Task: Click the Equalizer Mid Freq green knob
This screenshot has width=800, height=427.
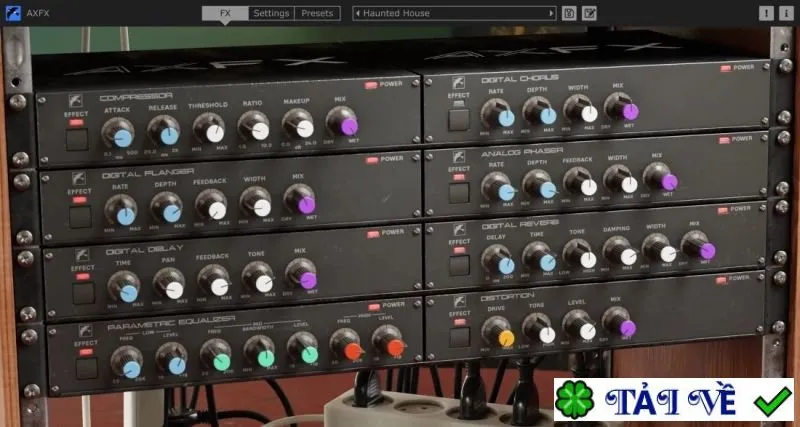Action: point(216,356)
